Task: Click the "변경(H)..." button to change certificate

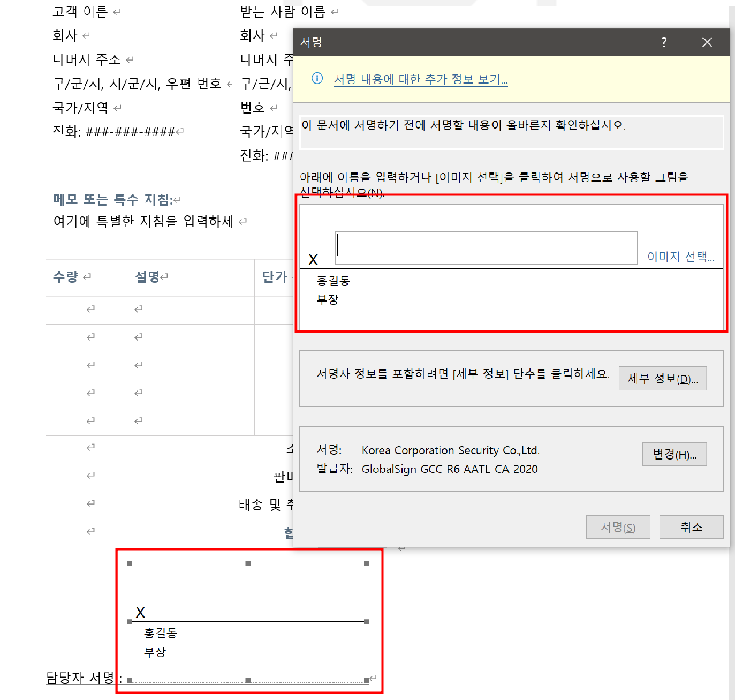Action: tap(674, 454)
